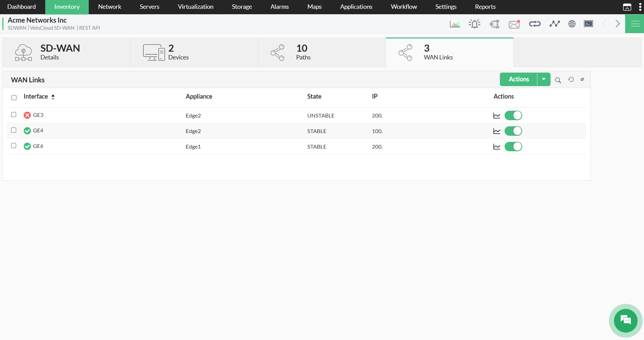This screenshot has width=644, height=340.
Task: Go to previous device with left chevron
Action: pyautogui.click(x=605, y=24)
